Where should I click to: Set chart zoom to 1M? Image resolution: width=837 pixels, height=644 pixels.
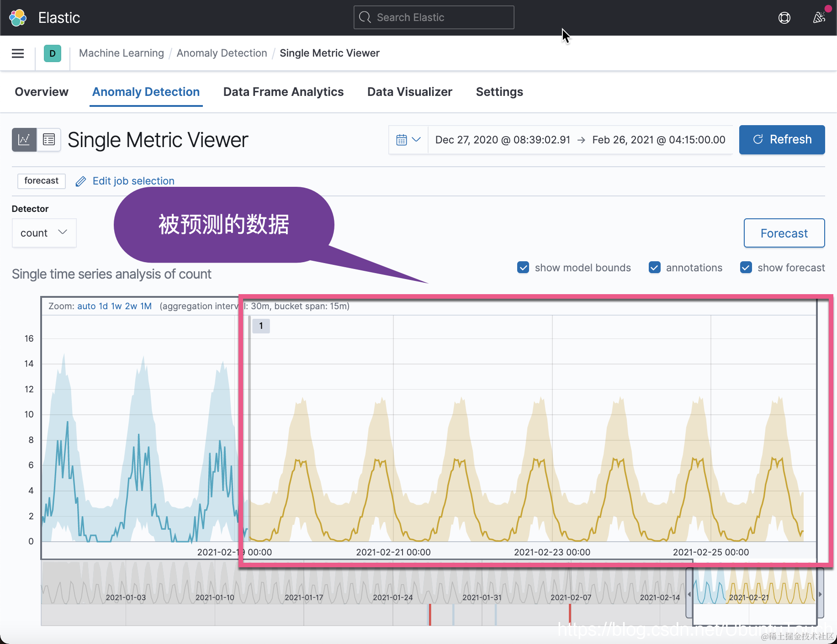(146, 306)
